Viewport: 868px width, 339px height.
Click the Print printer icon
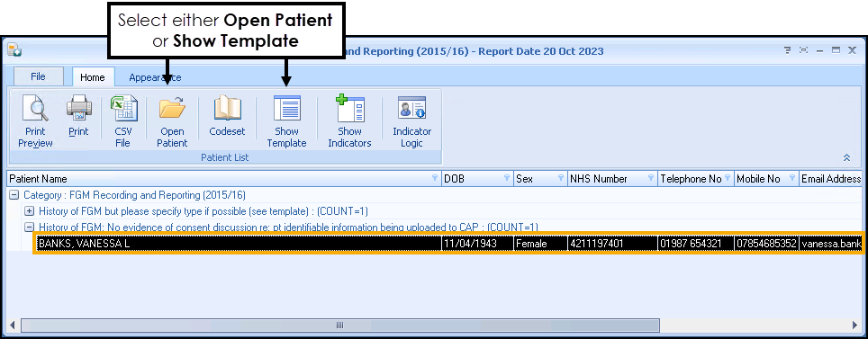pos(78,109)
